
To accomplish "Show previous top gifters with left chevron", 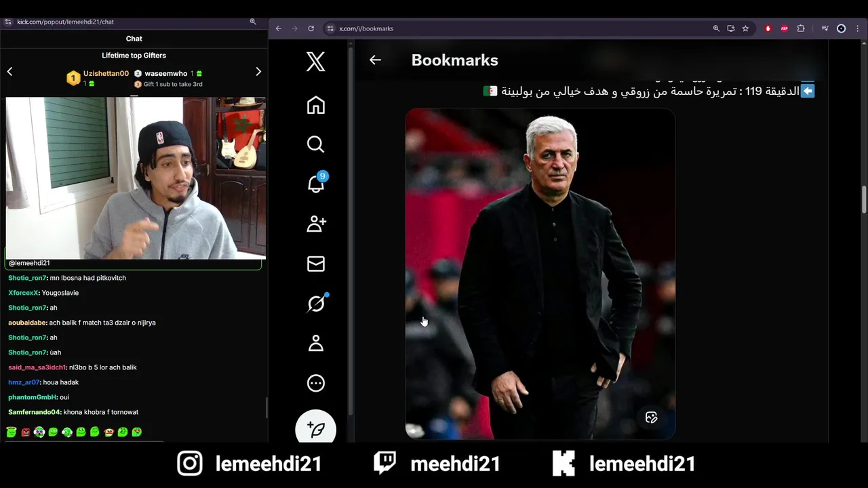I will click(9, 71).
